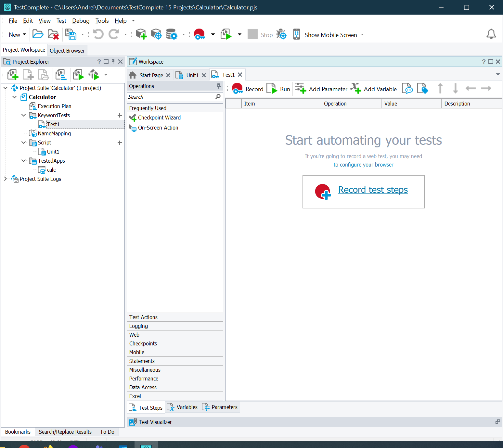The image size is (503, 448).
Task: Expand the Statements operations category
Action: click(175, 361)
